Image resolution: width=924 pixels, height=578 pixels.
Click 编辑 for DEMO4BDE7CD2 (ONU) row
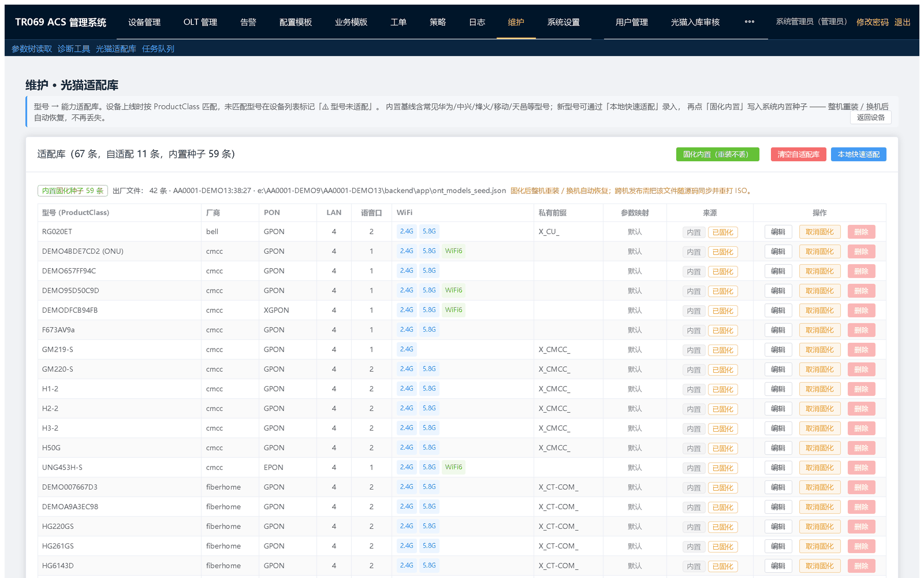coord(778,251)
